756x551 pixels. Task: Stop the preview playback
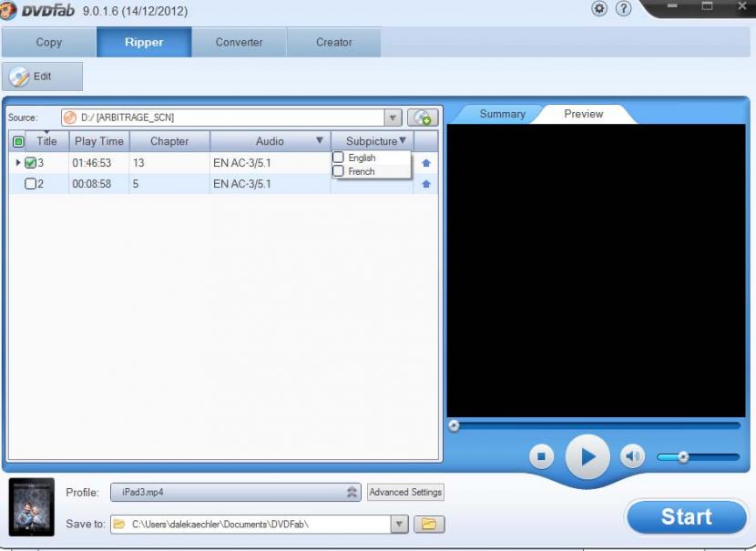pyautogui.click(x=541, y=456)
